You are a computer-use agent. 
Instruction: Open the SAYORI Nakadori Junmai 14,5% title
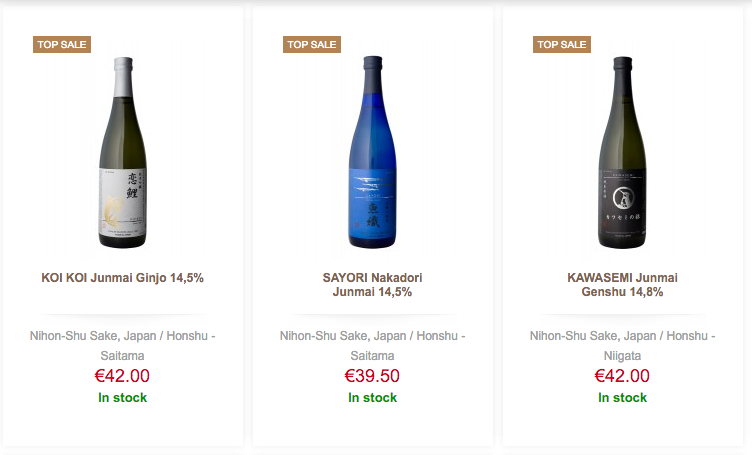pos(372,284)
